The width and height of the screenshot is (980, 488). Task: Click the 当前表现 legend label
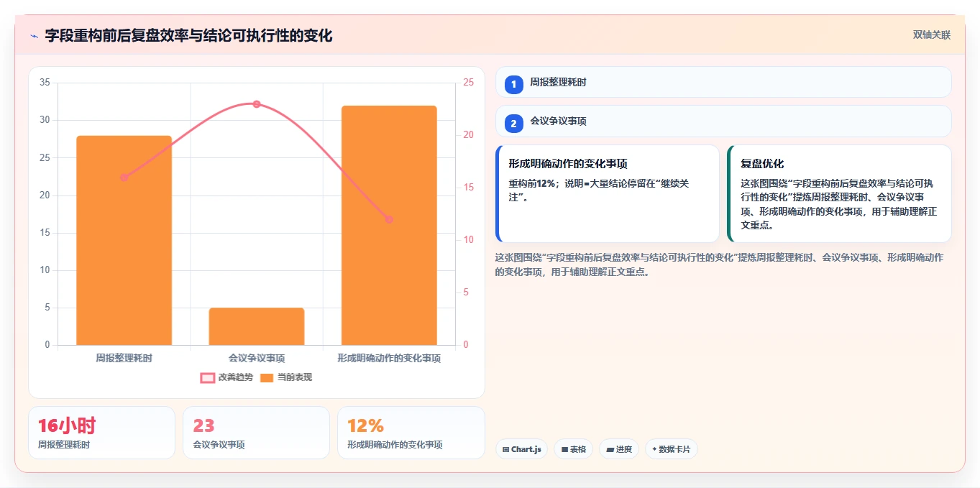click(295, 378)
